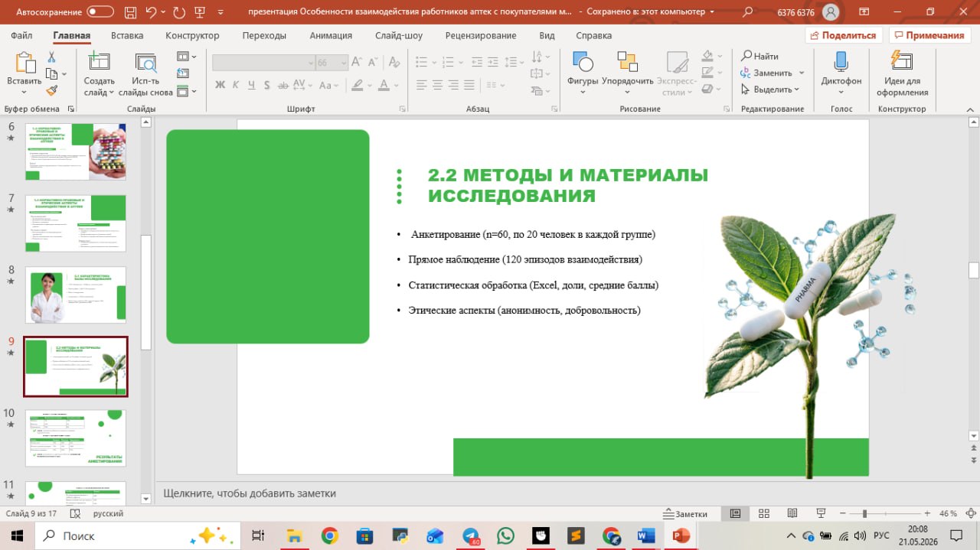Open the Фигуры shapes gallery

tap(583, 73)
